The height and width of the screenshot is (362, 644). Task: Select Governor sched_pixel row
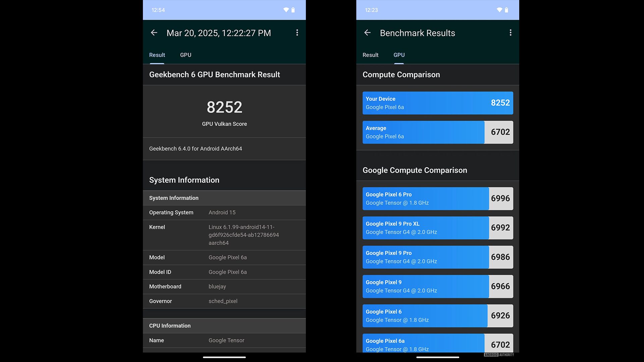click(224, 301)
